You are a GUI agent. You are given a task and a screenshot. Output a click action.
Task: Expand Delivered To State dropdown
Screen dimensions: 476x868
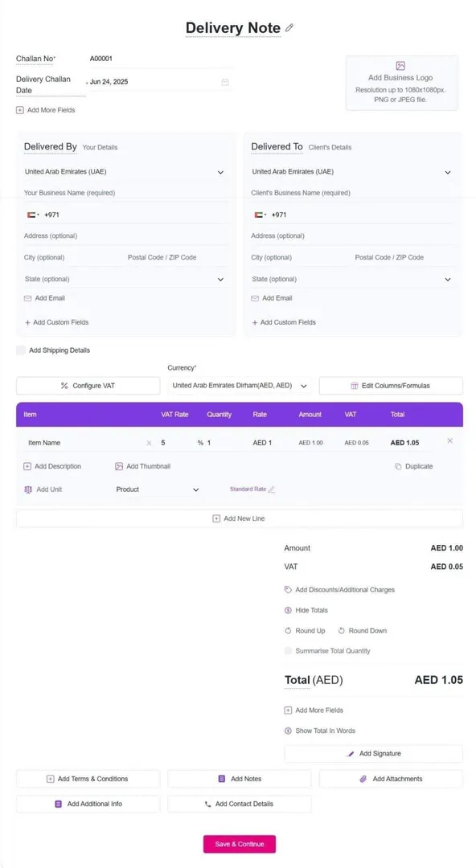352,279
